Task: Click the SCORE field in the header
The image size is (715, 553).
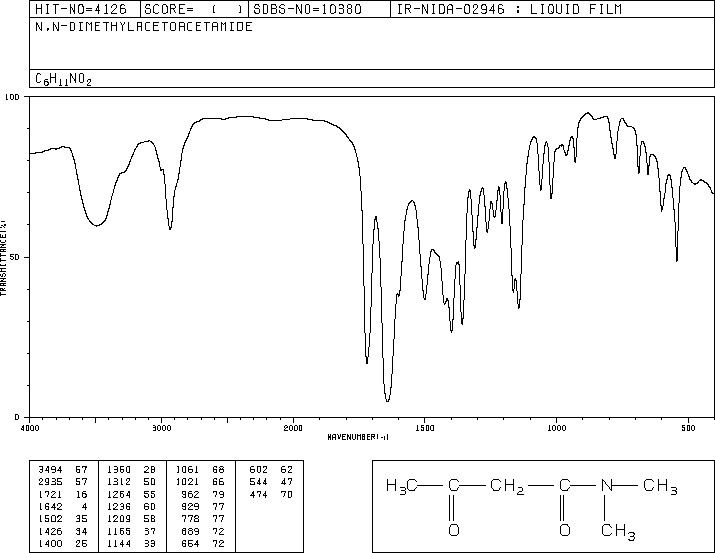Action: 194,9
